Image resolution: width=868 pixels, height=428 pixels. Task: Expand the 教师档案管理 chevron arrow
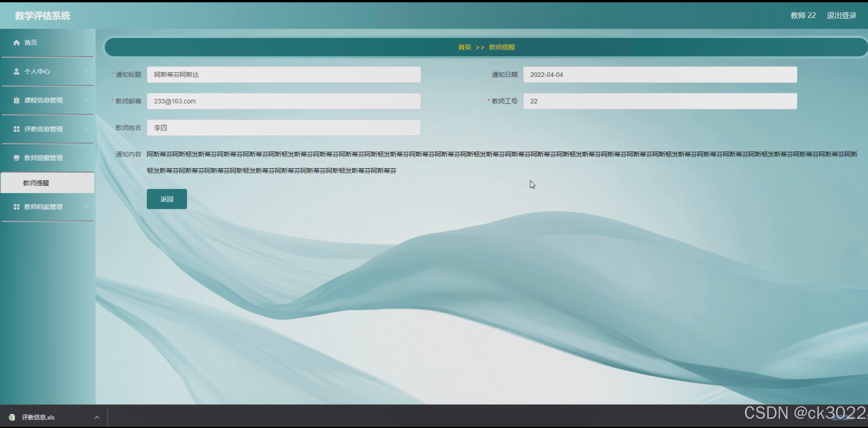coord(86,207)
